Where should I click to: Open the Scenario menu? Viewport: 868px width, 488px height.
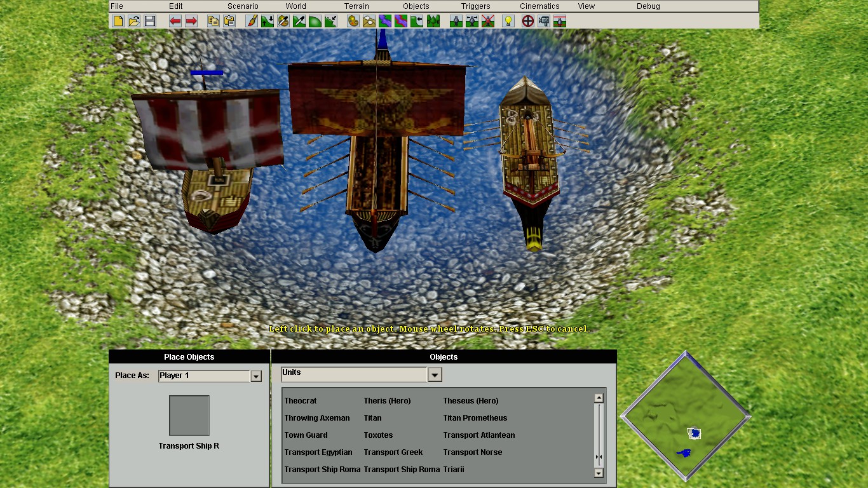243,6
